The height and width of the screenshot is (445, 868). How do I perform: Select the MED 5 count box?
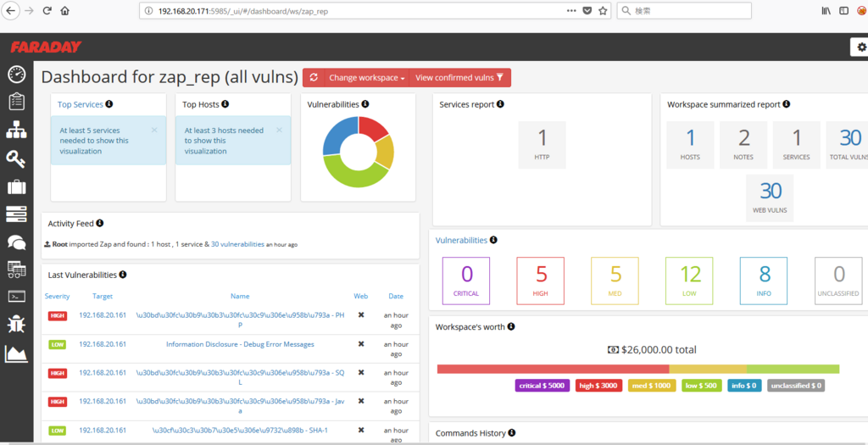point(615,281)
